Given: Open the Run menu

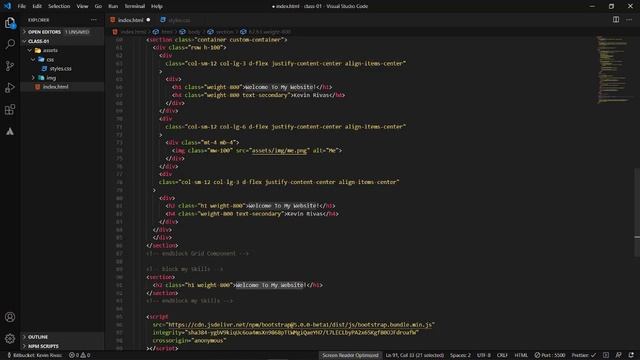Looking at the screenshot, I should click(x=113, y=6).
